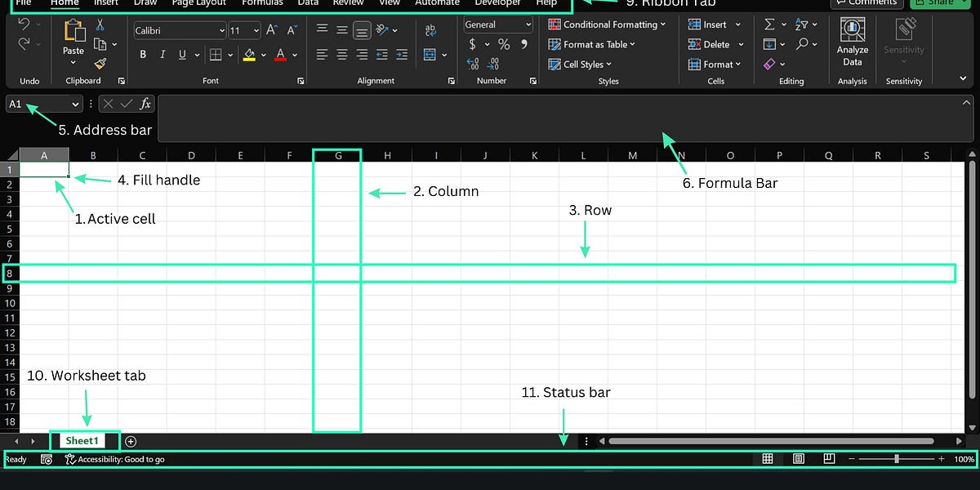The width and height of the screenshot is (980, 490).
Task: Select the Format Painter tool
Action: point(100,64)
